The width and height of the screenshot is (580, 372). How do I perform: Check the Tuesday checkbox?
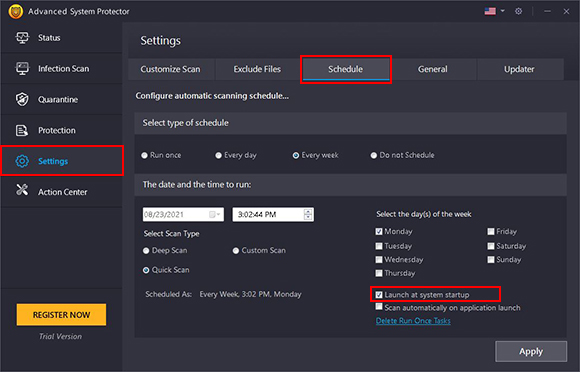(x=379, y=246)
